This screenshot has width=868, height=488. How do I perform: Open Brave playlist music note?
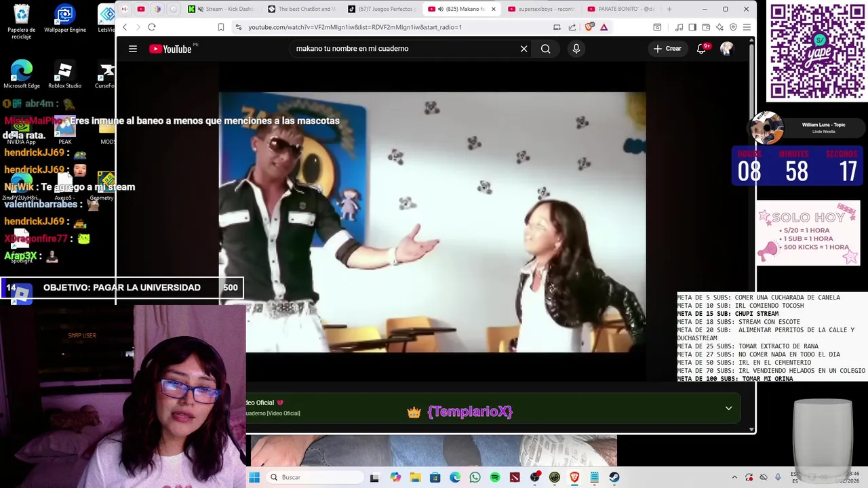coord(679,27)
